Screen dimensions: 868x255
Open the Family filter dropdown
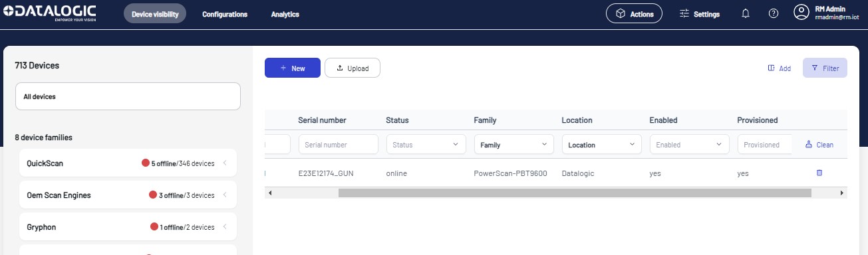pyautogui.click(x=514, y=144)
